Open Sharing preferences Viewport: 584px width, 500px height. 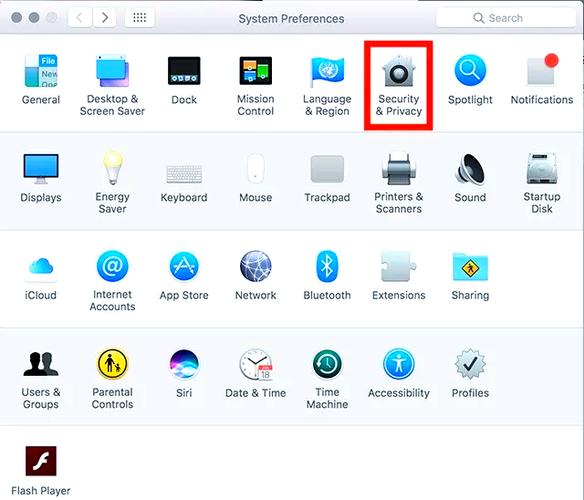470,276
